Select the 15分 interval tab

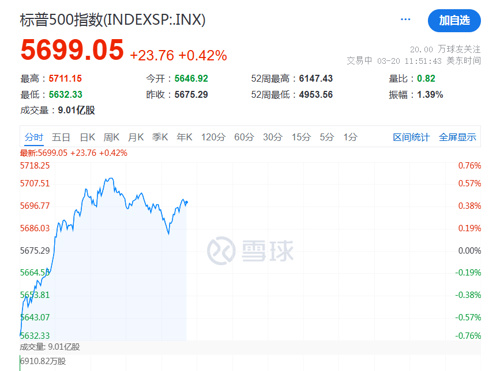(x=301, y=137)
